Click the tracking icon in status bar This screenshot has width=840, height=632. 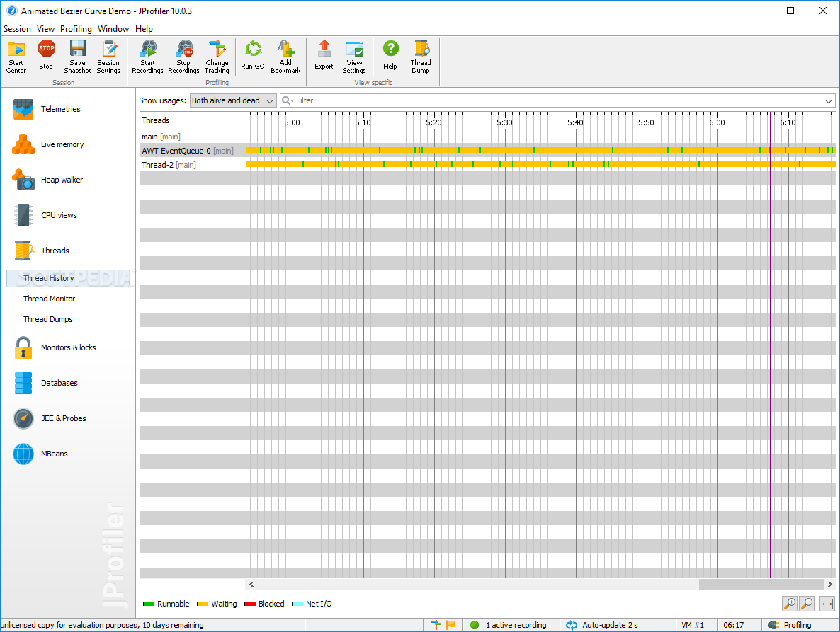point(436,624)
